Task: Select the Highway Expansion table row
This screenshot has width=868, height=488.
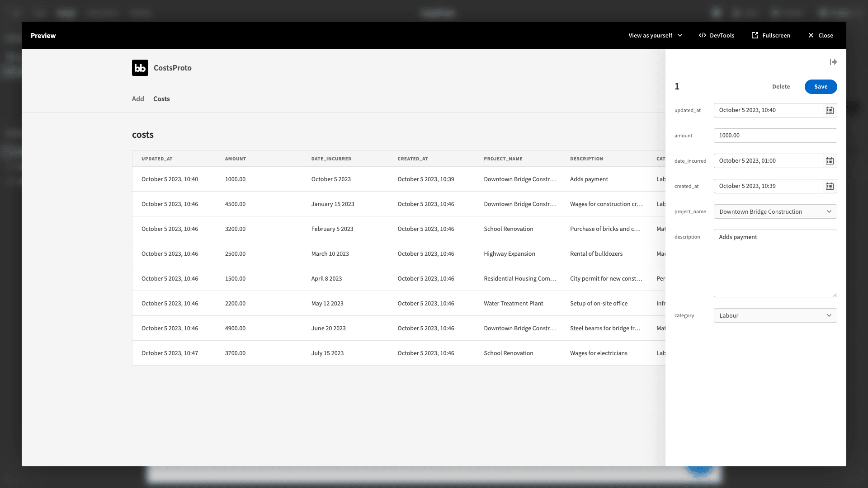Action: (x=399, y=253)
